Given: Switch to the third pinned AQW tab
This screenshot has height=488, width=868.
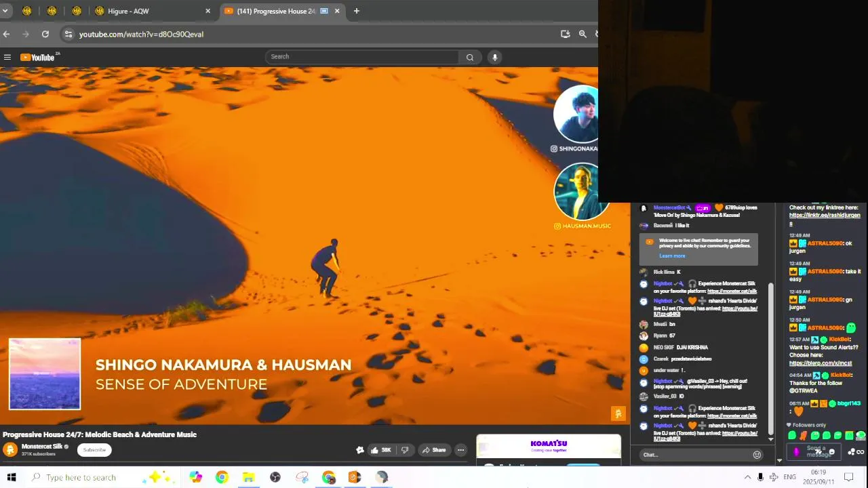Looking at the screenshot, I should 77,11.
